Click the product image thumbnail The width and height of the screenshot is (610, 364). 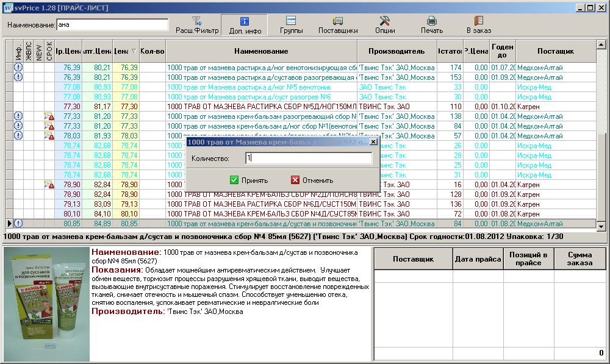(x=46, y=304)
